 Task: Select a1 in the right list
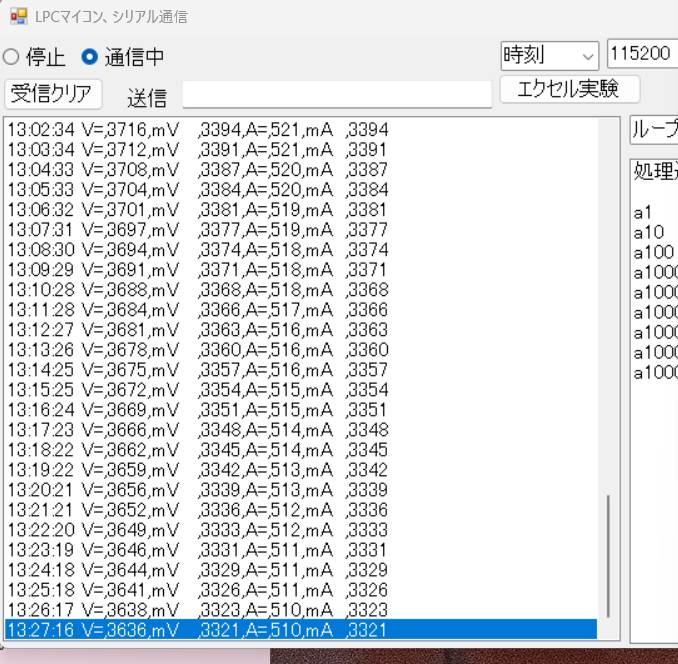pos(643,212)
